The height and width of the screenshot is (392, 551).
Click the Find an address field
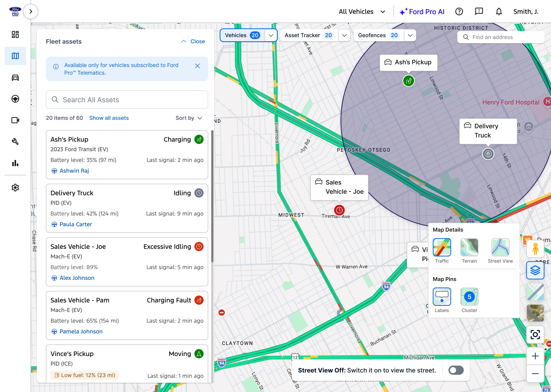click(501, 37)
